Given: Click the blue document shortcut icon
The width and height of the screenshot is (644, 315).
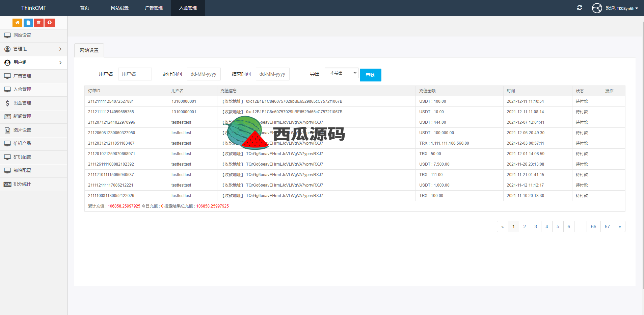Looking at the screenshot, I should point(28,23).
